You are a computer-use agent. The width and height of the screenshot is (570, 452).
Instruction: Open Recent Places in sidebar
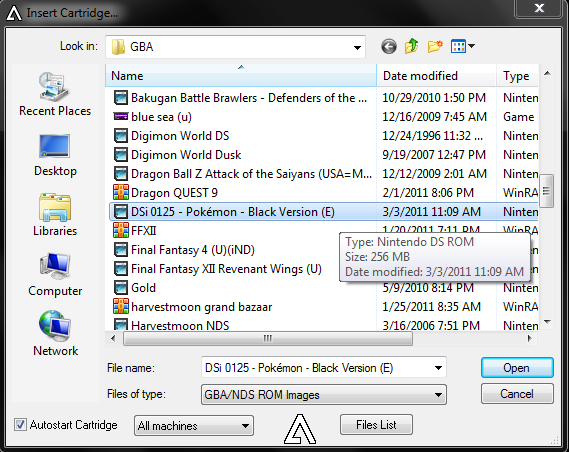[x=55, y=95]
